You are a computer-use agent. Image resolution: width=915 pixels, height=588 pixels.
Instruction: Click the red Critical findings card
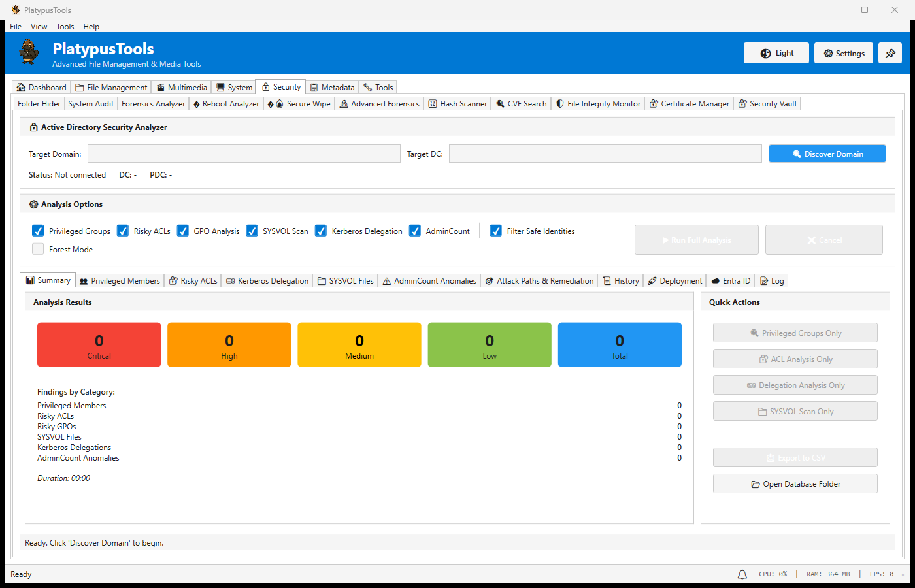99,344
